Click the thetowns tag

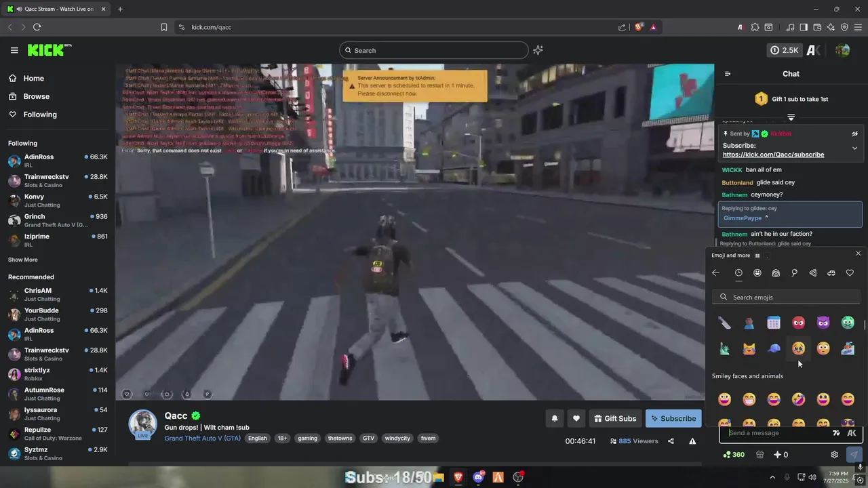[340, 439]
